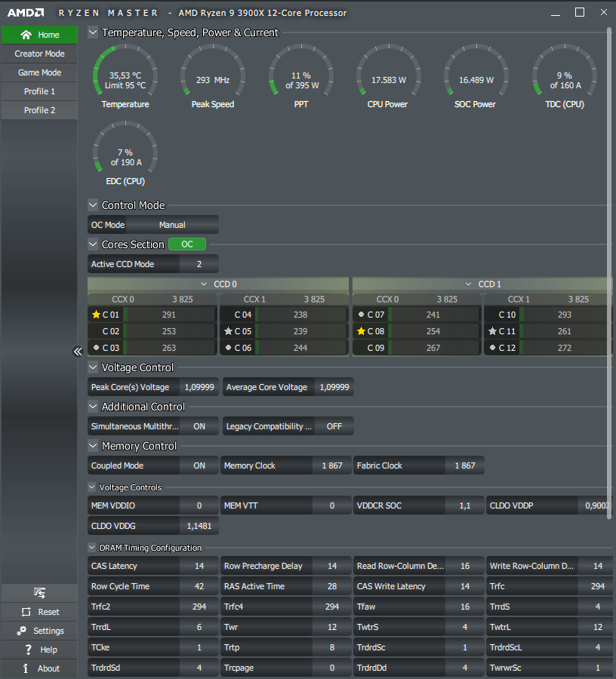Screen dimensions: 616x679
Task: Click the Help question mark icon
Action: pyautogui.click(x=28, y=650)
